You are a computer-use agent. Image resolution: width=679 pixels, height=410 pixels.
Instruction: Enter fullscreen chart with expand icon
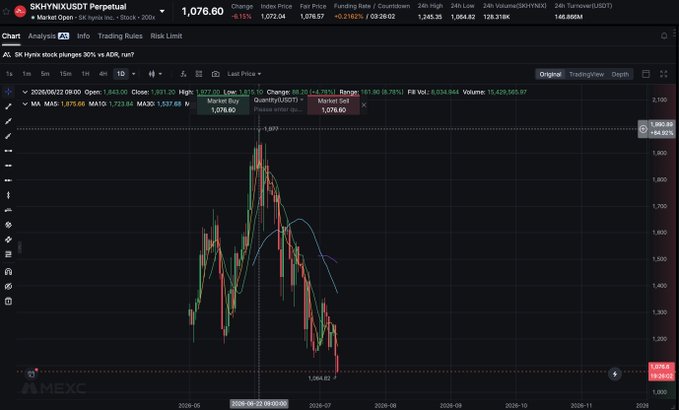tap(663, 74)
